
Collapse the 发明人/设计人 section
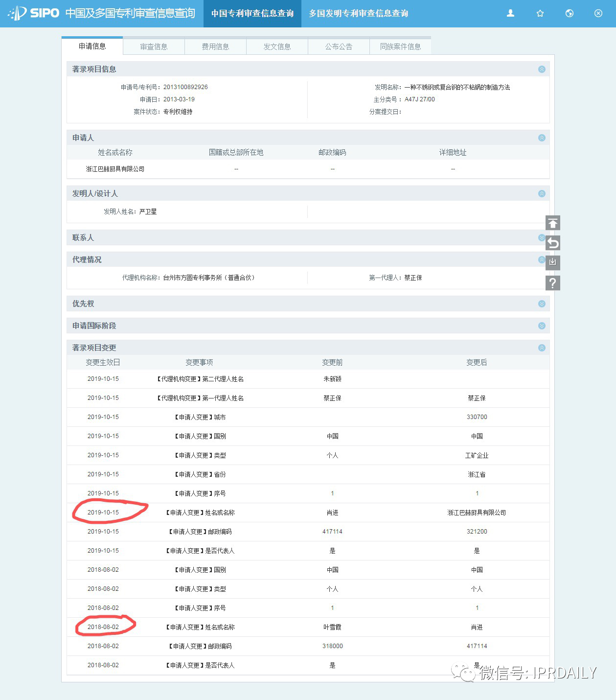pos(542,193)
